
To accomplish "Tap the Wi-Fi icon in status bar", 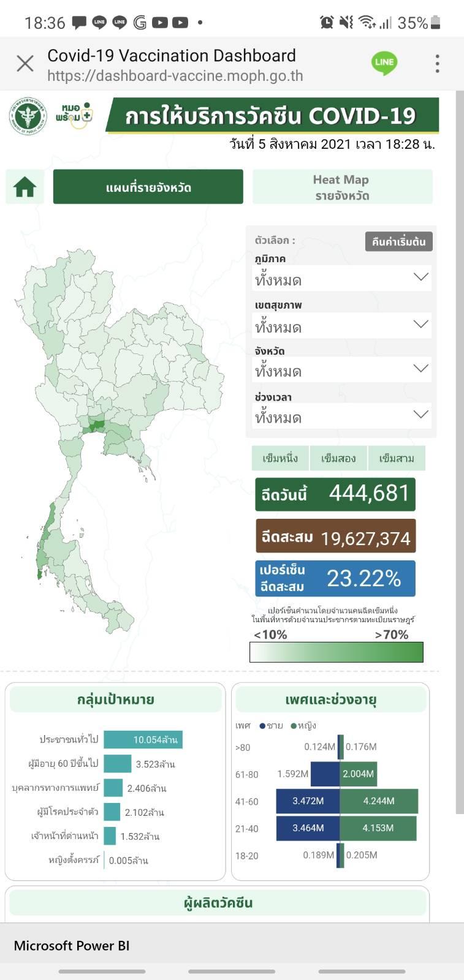I will point(367,23).
